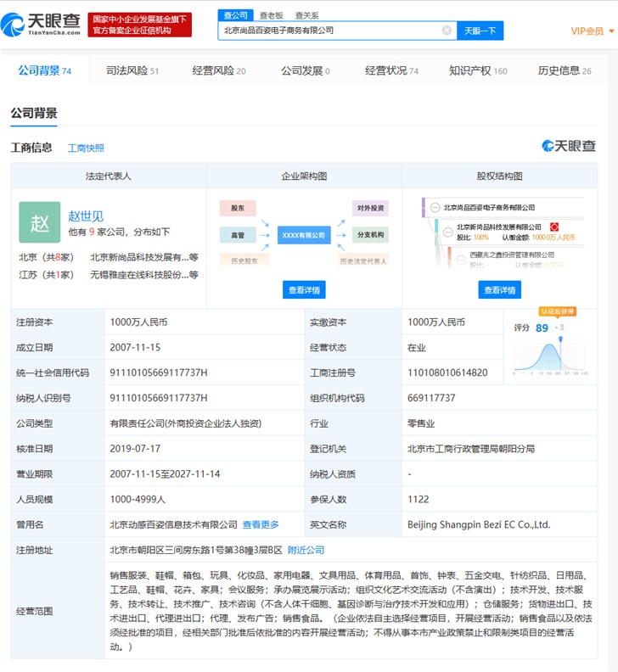The height and width of the screenshot is (672, 618).
Task: Clear the search box with the X icon
Action: [x=447, y=31]
